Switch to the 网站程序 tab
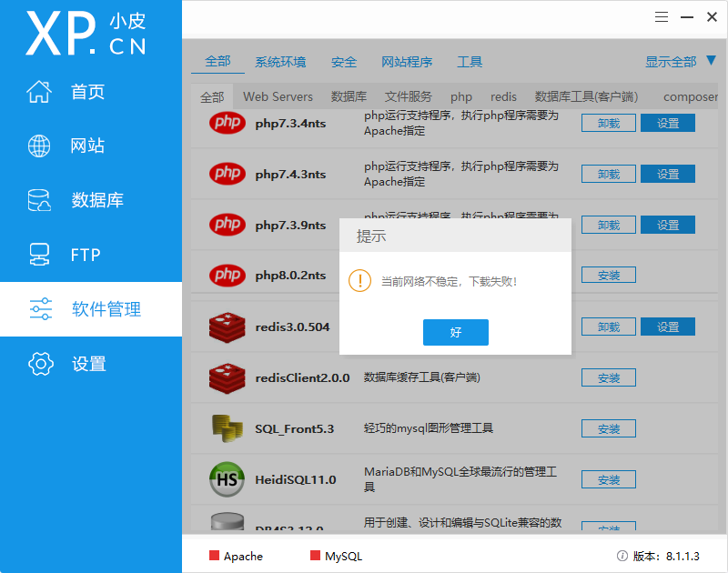Image resolution: width=728 pixels, height=573 pixels. [x=407, y=62]
